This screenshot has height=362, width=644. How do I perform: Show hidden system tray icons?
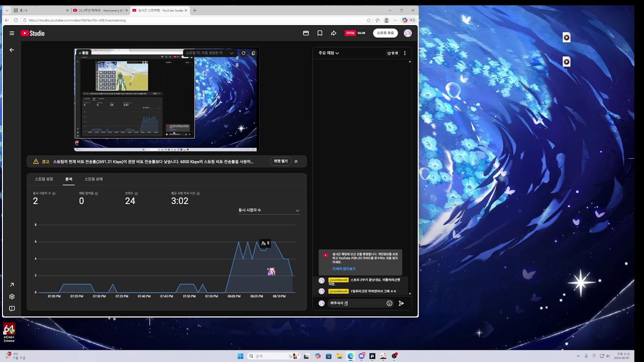[578, 356]
